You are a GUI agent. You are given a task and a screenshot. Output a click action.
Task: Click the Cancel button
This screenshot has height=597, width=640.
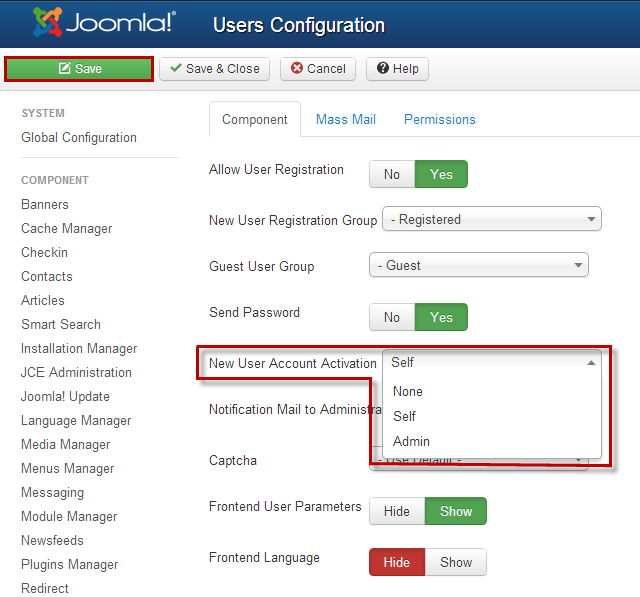tap(318, 69)
